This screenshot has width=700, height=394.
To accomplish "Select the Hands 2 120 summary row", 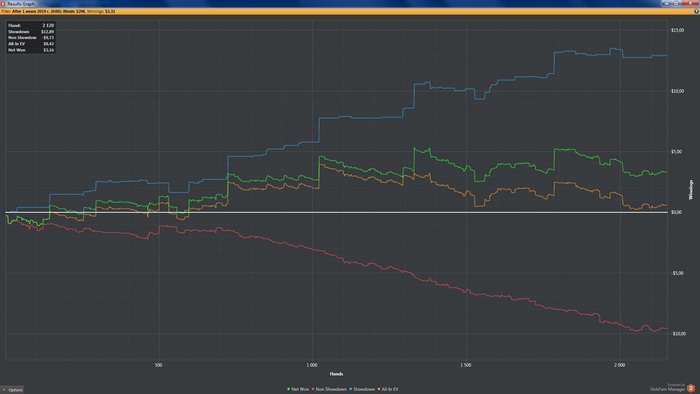I will point(31,25).
